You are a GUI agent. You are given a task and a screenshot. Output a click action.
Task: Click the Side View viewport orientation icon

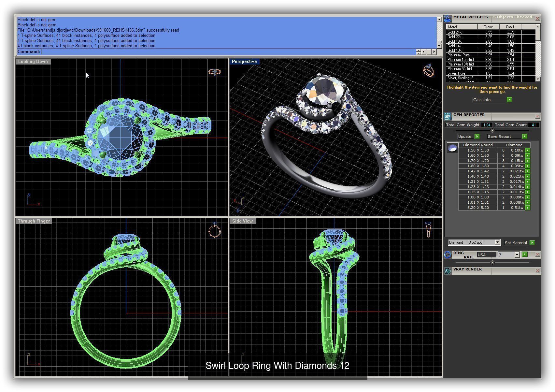428,230
